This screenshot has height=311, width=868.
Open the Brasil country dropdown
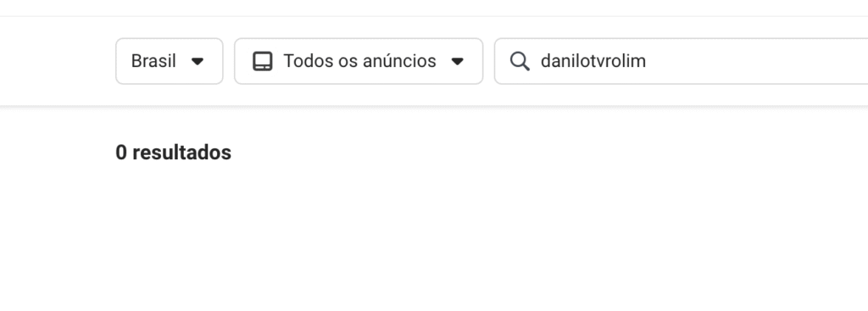point(170,61)
